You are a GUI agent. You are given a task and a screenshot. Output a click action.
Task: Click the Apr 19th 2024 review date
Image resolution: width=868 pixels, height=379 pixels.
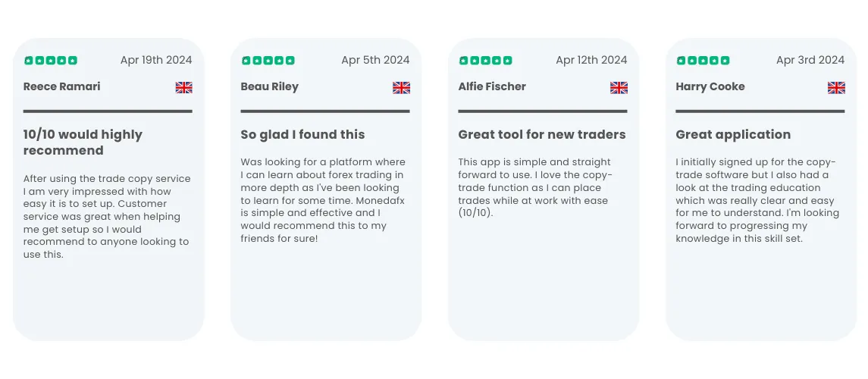point(156,61)
